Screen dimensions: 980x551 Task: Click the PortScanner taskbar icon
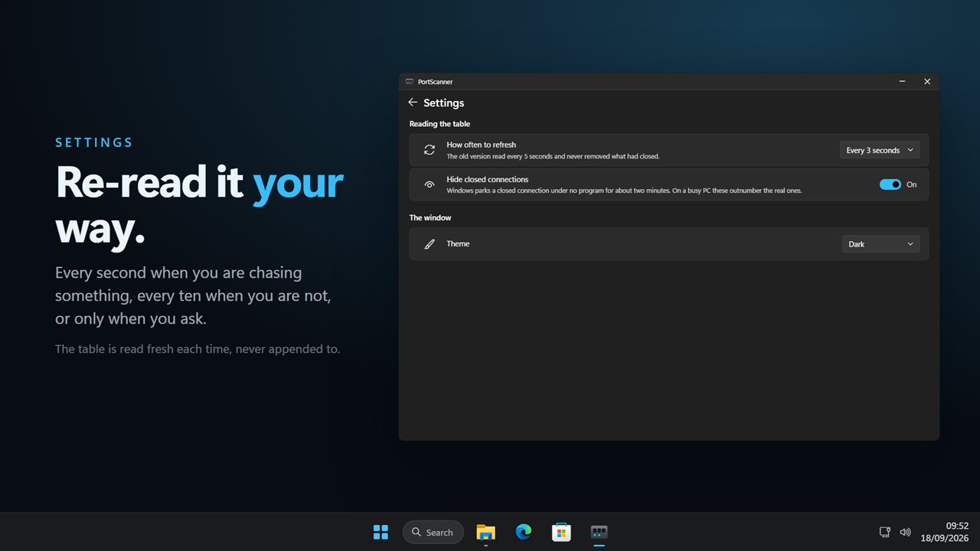[599, 532]
